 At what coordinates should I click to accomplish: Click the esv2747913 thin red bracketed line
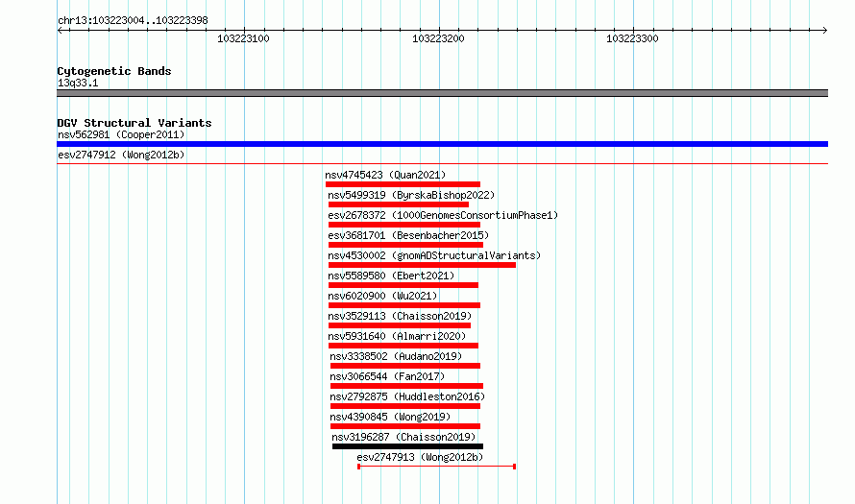[436, 467]
